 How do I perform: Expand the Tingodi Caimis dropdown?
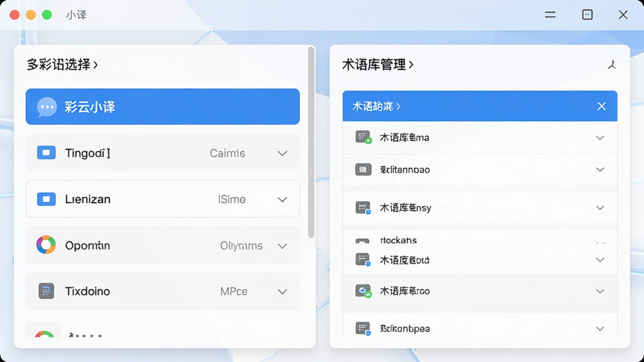click(x=282, y=153)
